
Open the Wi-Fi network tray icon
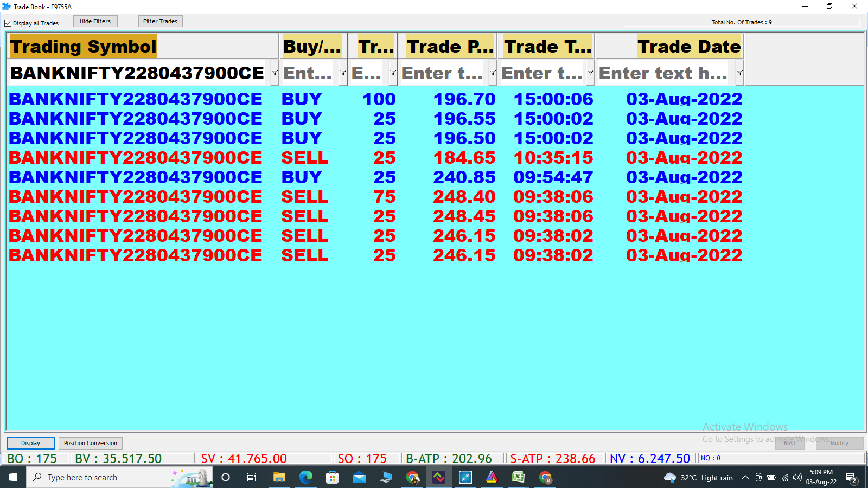(x=784, y=478)
